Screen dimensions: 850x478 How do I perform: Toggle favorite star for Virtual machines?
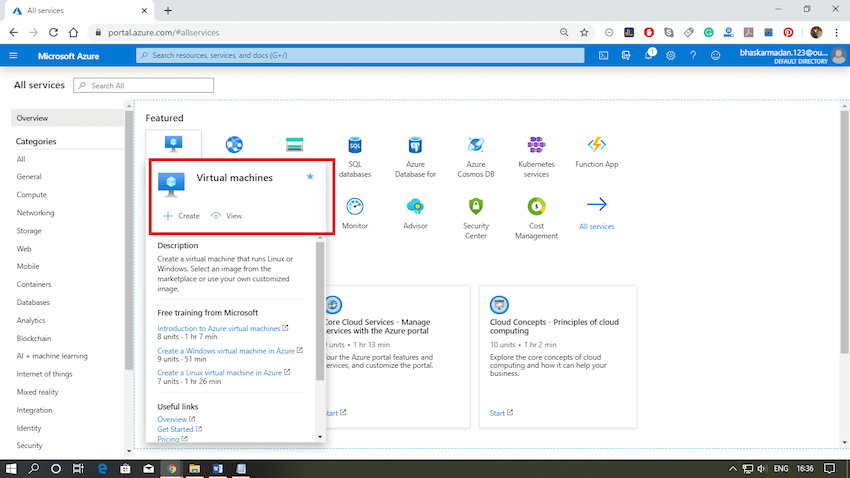point(310,176)
